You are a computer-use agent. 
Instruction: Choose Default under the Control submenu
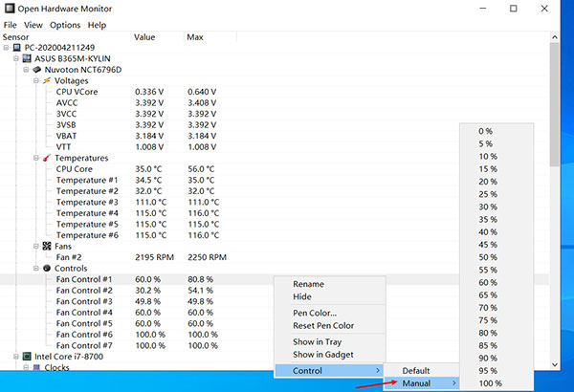pyautogui.click(x=415, y=370)
